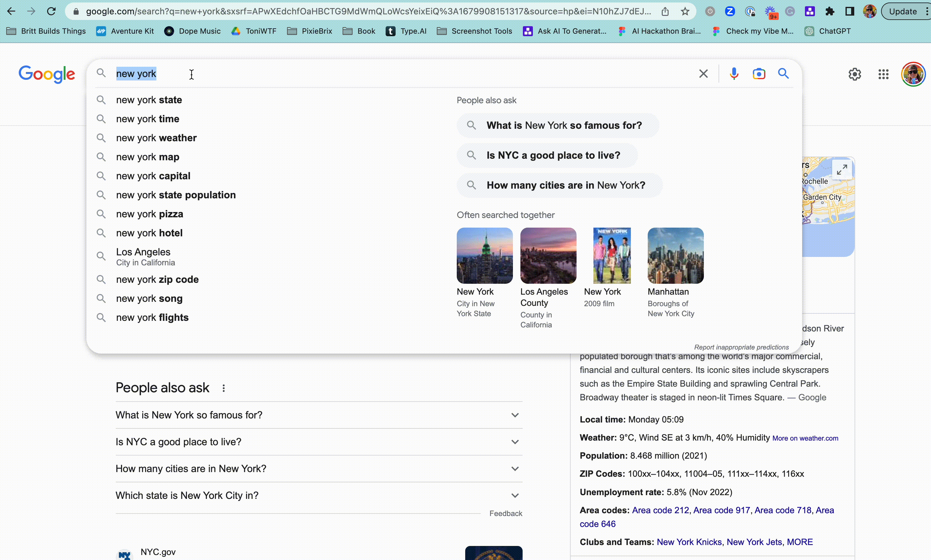This screenshot has height=560, width=931.
Task: Open the Chrome profile avatar in toolbar
Action: 870,11
